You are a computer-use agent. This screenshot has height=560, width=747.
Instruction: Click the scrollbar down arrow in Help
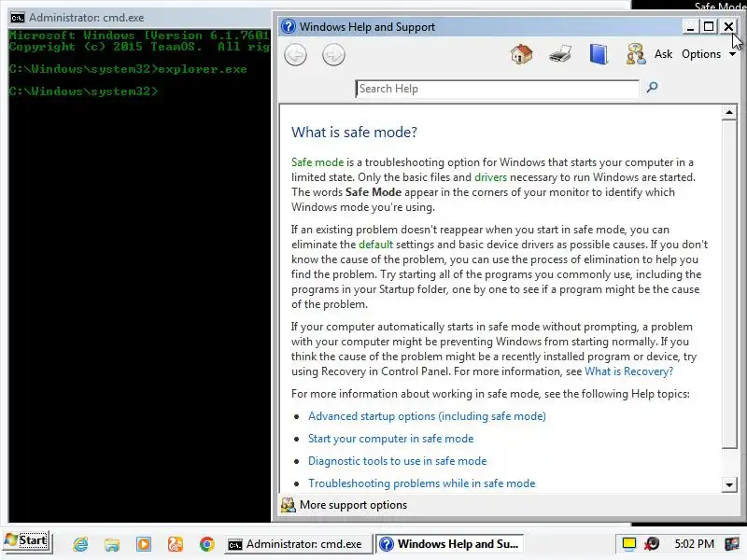pos(729,485)
